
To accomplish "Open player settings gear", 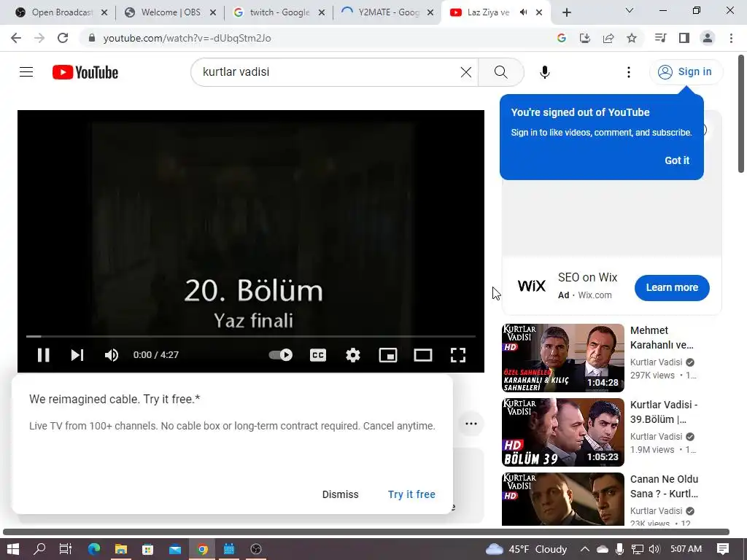I will 352,355.
